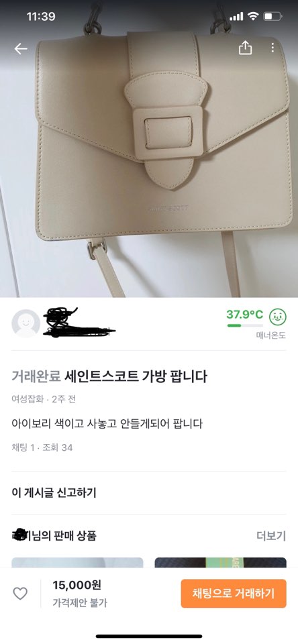
Task: Open the share icon
Action: click(245, 48)
